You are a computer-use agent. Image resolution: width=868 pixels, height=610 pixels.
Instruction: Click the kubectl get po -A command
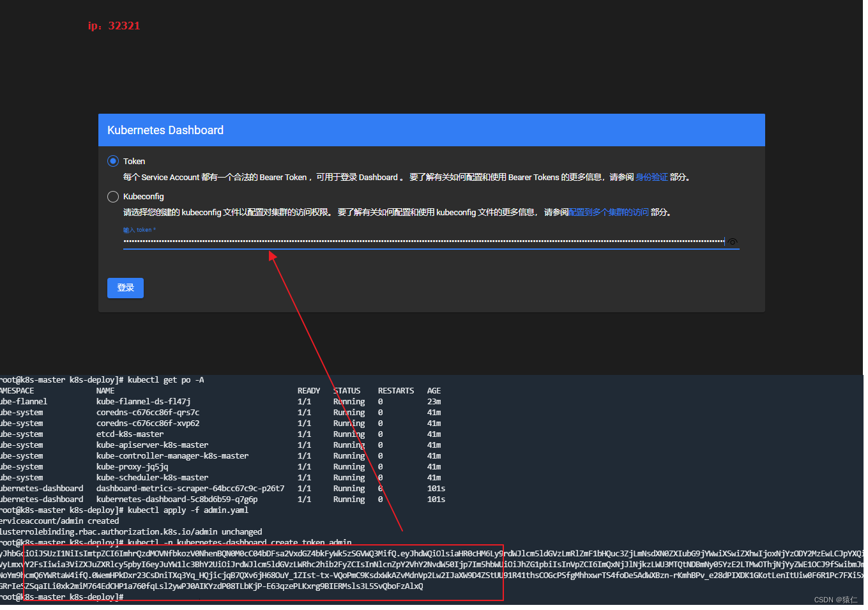coord(165,380)
